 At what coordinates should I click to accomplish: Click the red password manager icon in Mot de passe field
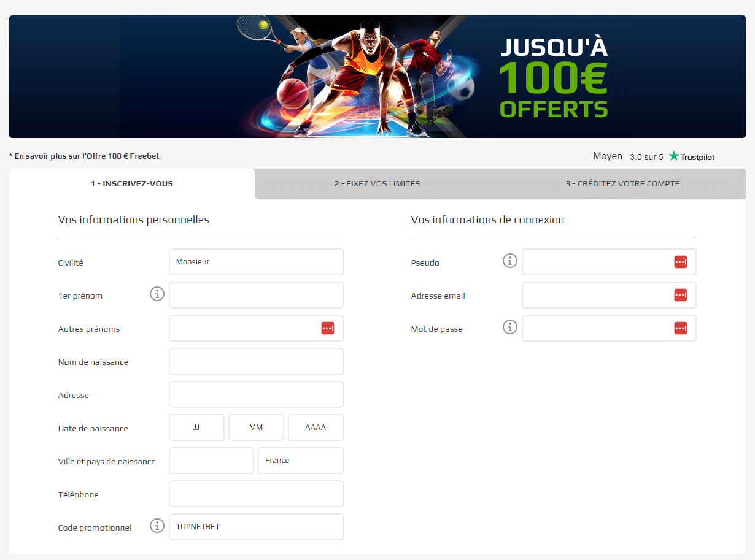680,328
